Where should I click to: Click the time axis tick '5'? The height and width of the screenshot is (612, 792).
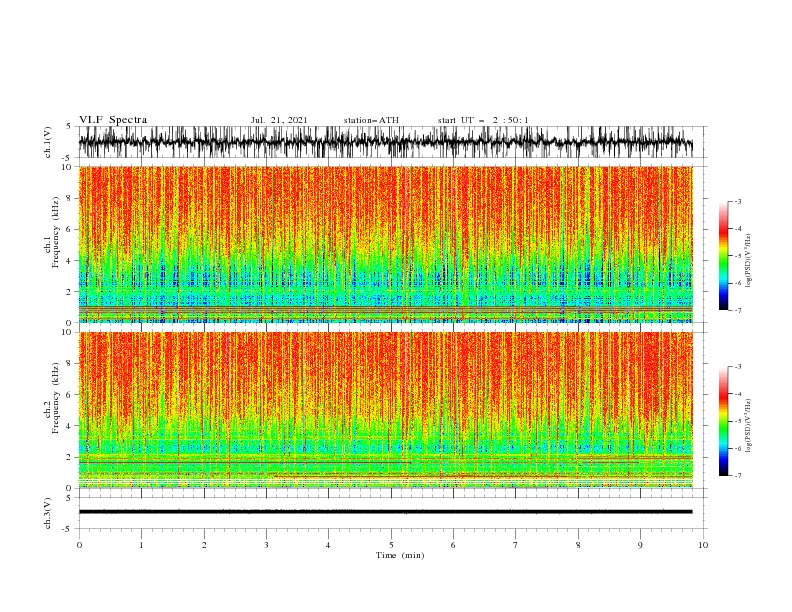point(391,545)
